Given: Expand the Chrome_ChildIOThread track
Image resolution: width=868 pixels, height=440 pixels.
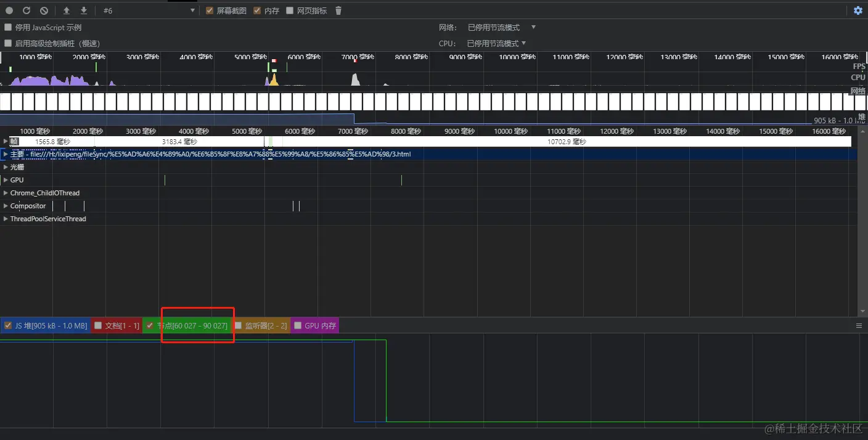Looking at the screenshot, I should coord(6,193).
